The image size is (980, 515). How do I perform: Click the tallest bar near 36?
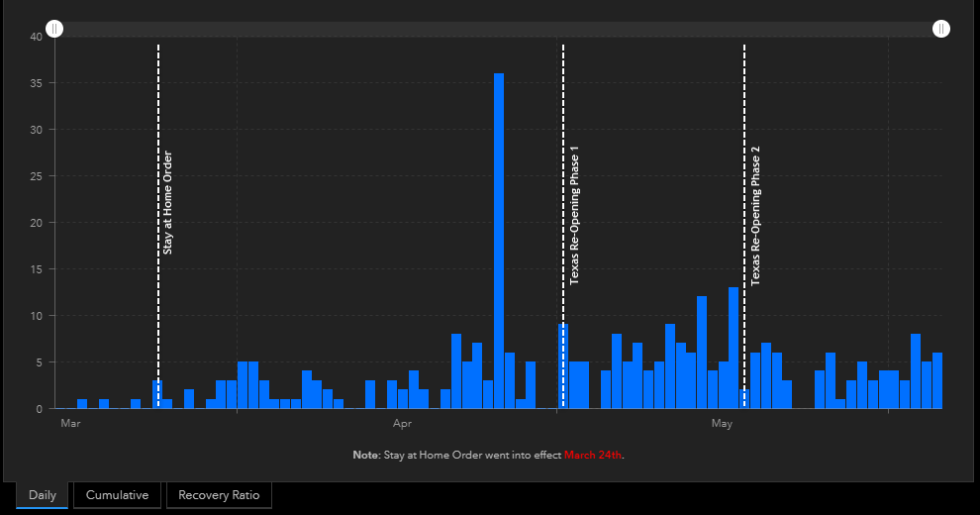click(499, 241)
